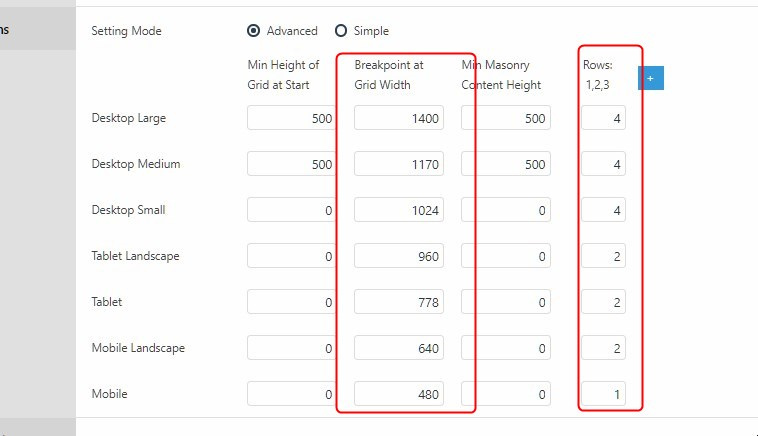Image resolution: width=758 pixels, height=436 pixels.
Task: Select the Simple setting mode
Action: tap(342, 31)
